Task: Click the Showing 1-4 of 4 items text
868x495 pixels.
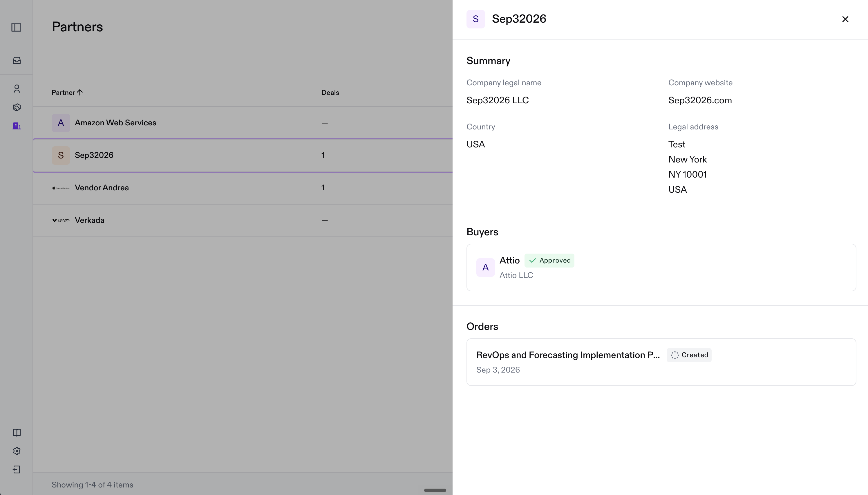Action: 93,485
